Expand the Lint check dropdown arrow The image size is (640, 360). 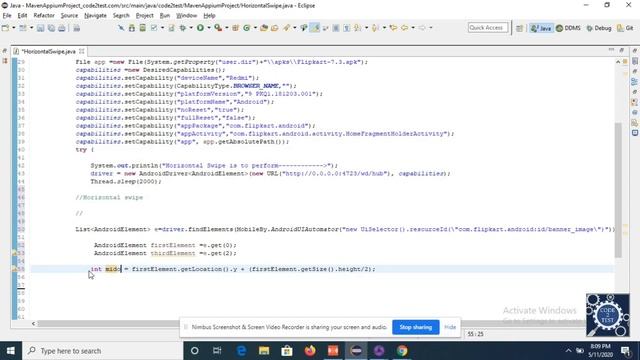pos(162,28)
